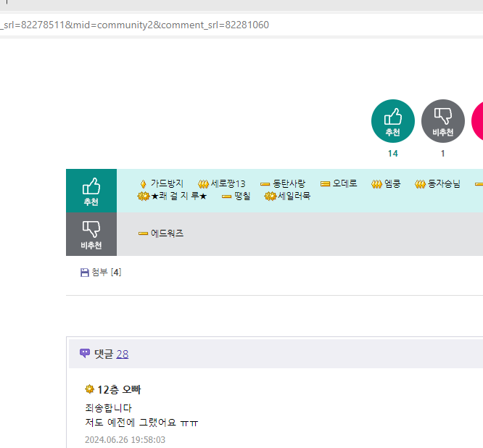The image size is (483, 448).
Task: Click the pink circle button beside 비추천
Action: pyautogui.click(x=477, y=121)
